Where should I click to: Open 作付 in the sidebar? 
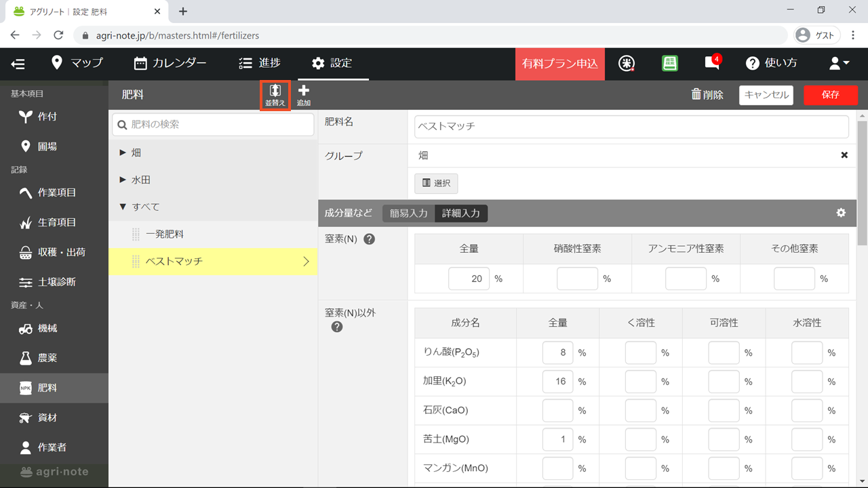[54, 117]
